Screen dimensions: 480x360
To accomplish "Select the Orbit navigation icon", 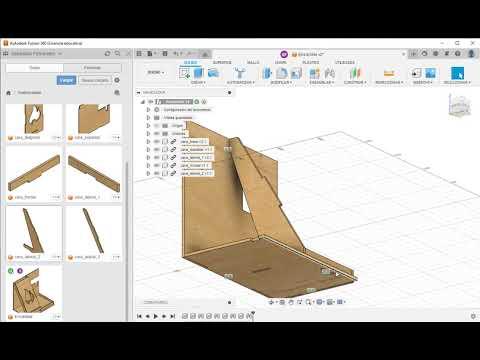I will (x=271, y=302).
